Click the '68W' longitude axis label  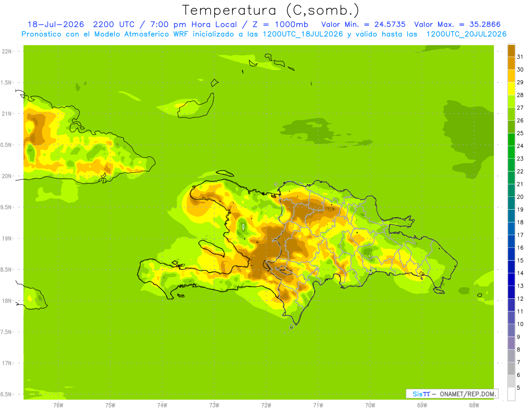(474, 405)
